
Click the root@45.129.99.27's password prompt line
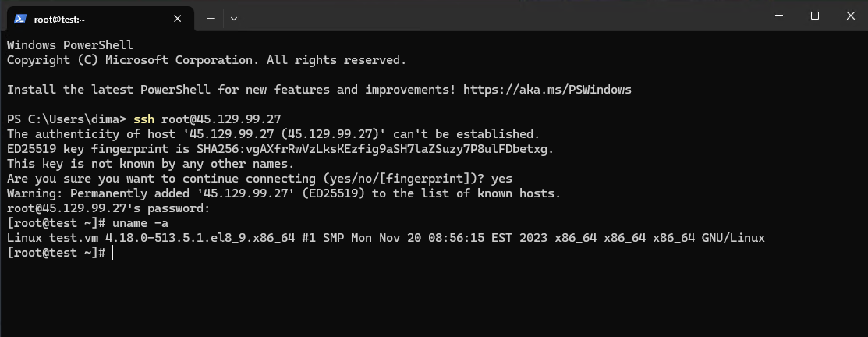pyautogui.click(x=108, y=208)
